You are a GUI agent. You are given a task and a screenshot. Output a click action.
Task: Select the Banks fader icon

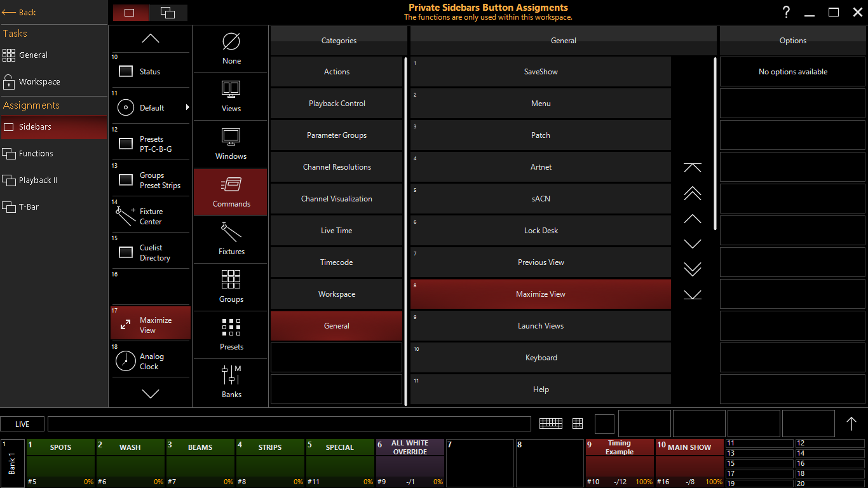[231, 376]
